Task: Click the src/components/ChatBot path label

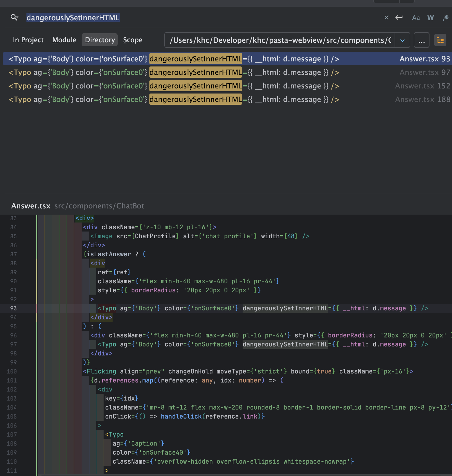Action: (x=99, y=206)
